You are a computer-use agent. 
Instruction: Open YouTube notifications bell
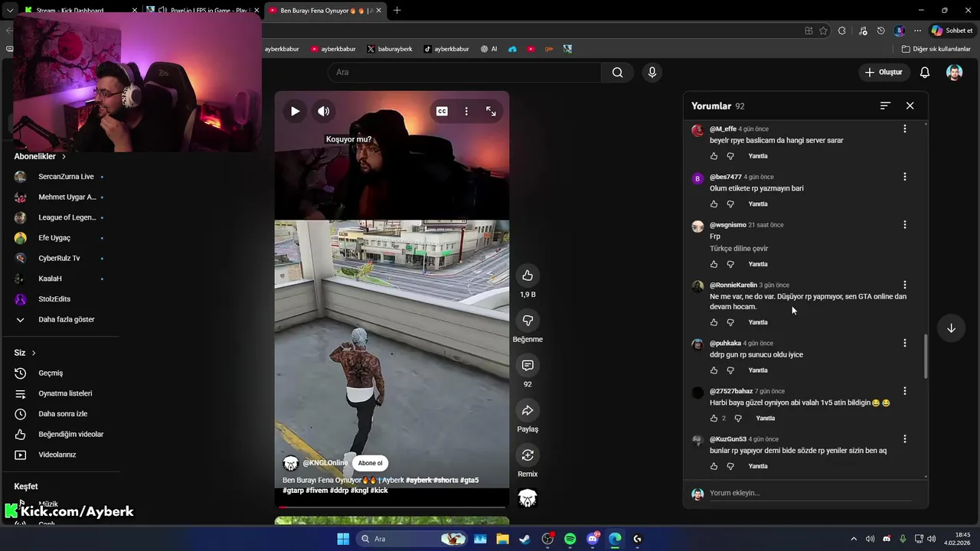925,72
